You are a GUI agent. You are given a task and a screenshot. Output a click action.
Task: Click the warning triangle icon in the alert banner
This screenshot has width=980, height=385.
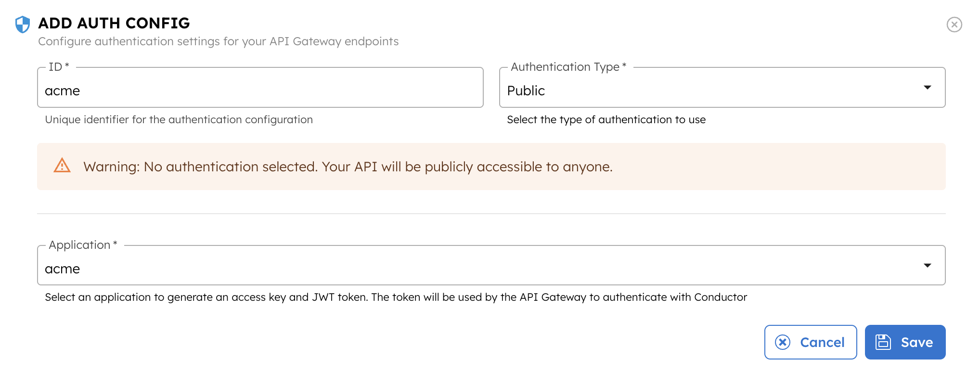[62, 166]
